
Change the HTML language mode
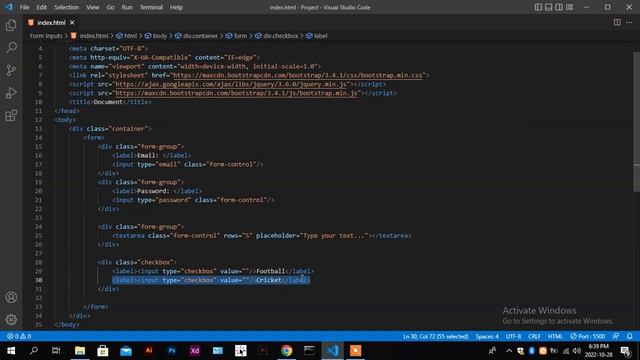point(555,336)
